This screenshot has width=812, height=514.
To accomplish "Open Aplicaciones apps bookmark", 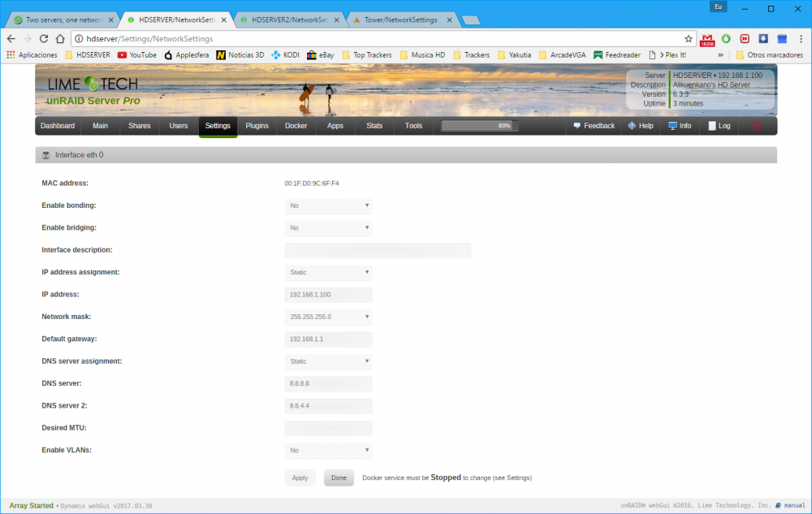I will tap(32, 55).
